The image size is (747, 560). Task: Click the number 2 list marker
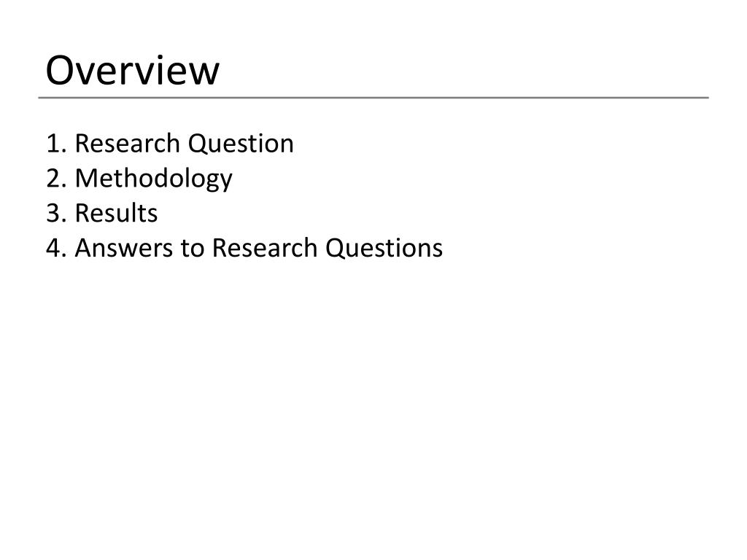click(x=55, y=178)
